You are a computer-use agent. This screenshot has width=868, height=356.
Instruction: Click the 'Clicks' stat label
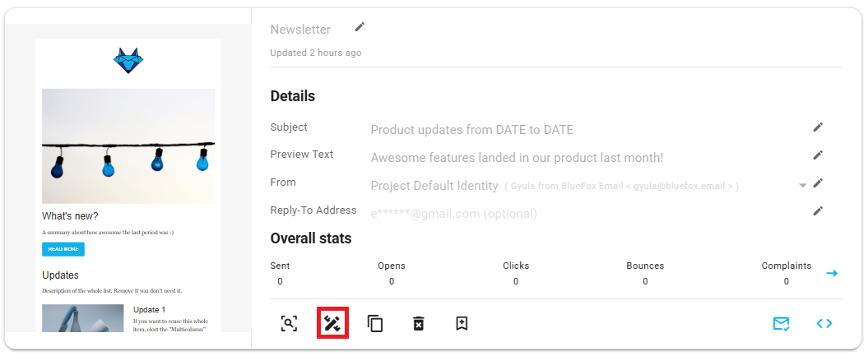(x=516, y=266)
